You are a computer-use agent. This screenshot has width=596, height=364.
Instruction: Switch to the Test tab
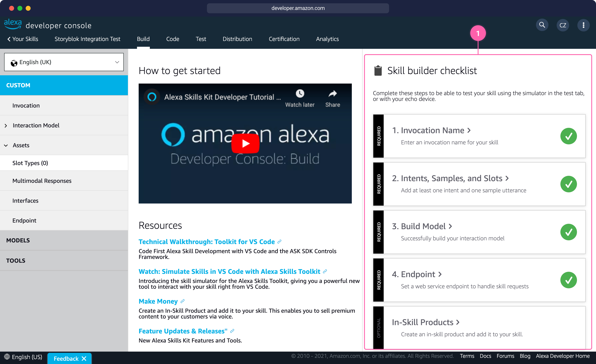pyautogui.click(x=201, y=39)
